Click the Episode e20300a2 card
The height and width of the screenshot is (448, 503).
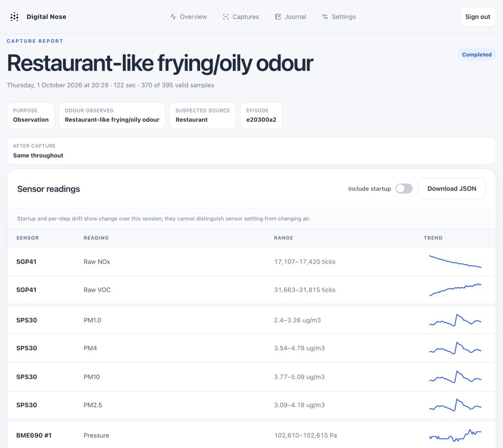click(261, 115)
